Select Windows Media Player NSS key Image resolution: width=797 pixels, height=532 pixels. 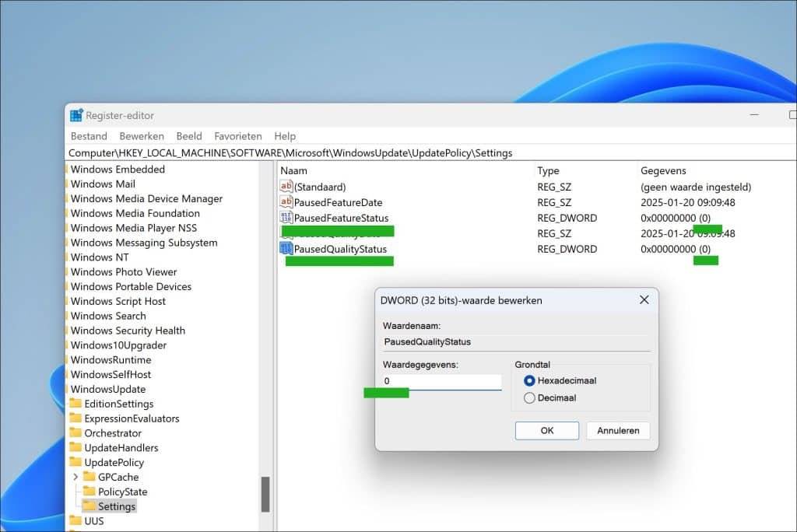click(x=134, y=228)
